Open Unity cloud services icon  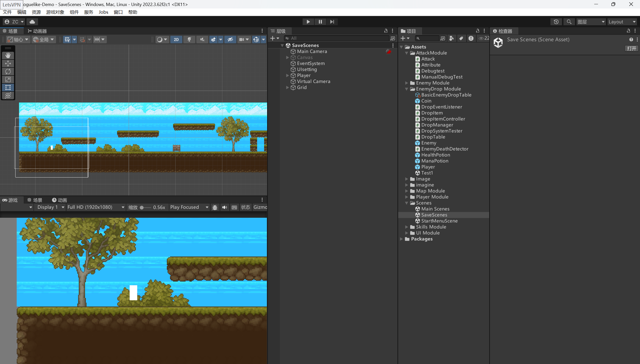point(32,22)
